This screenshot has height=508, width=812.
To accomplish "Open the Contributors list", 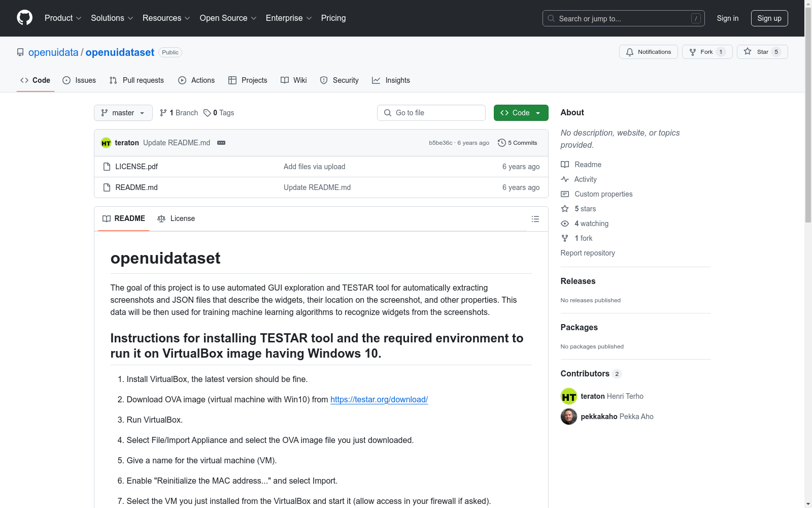I will [591, 374].
